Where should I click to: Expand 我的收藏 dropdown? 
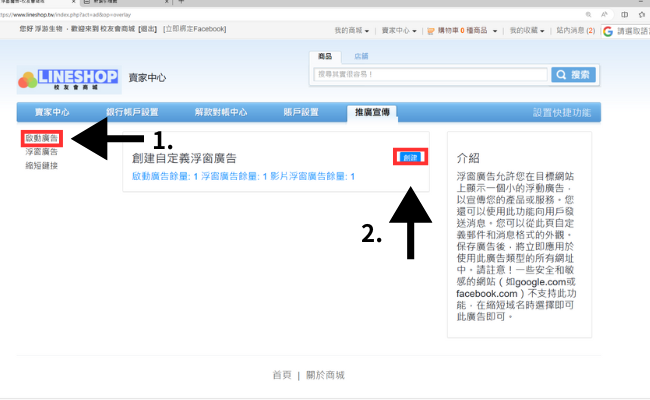point(526,31)
